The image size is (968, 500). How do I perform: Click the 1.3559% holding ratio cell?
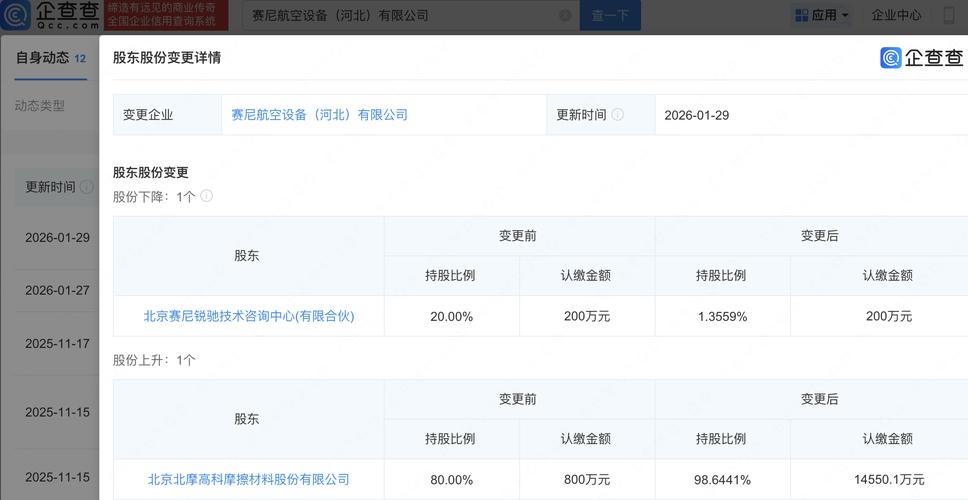[x=722, y=317]
